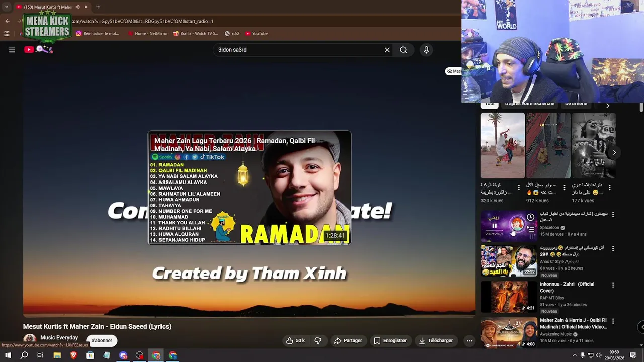Show hidden system tray icons chevron
Screen dimensions: 644x362
click(x=574, y=355)
